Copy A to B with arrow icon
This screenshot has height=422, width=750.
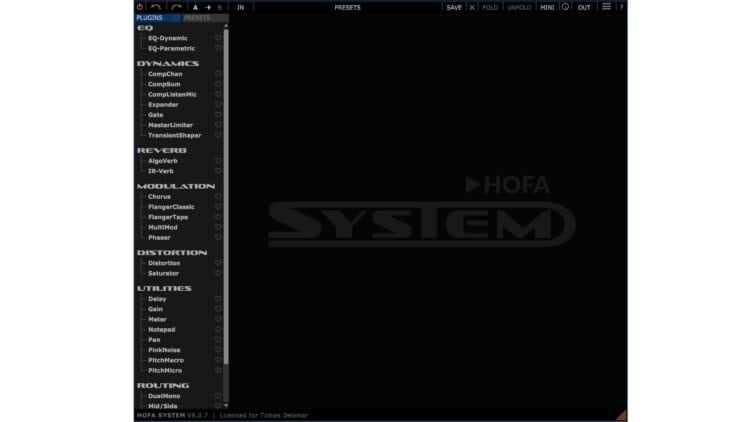[208, 8]
